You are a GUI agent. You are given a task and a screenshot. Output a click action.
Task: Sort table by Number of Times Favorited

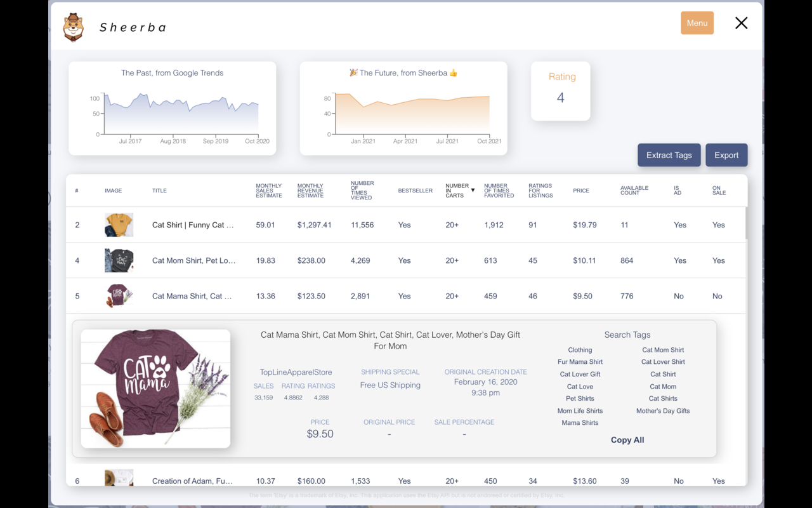[499, 190]
